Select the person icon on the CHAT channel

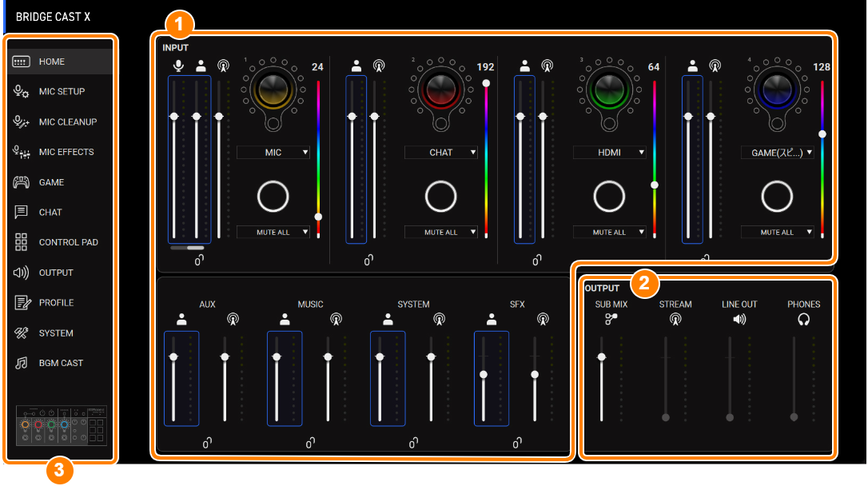pos(356,66)
